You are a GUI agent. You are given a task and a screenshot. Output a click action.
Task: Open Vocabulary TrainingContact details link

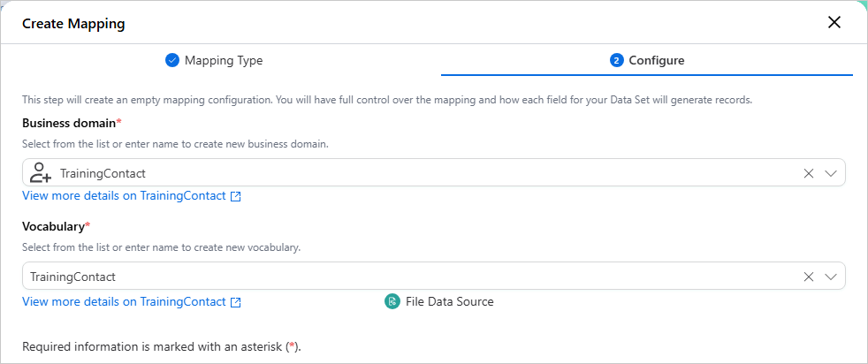(x=124, y=302)
